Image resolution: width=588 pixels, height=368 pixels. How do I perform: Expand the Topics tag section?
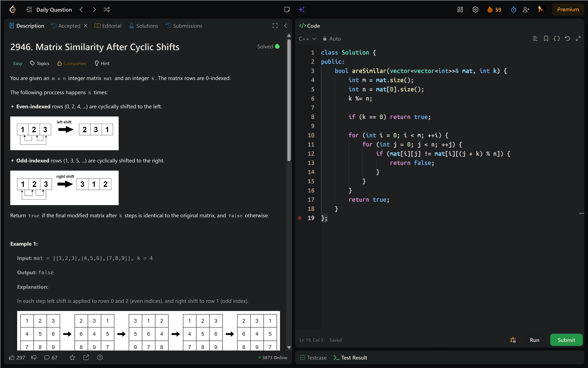point(40,63)
